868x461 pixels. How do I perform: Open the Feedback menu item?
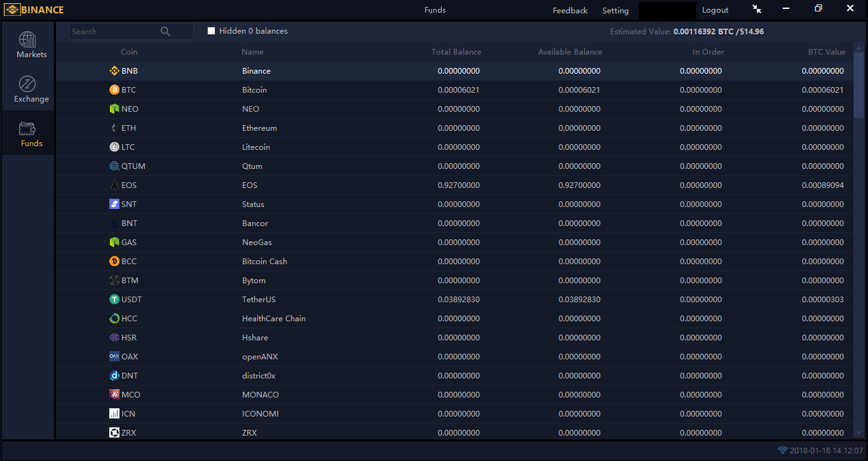coord(570,10)
